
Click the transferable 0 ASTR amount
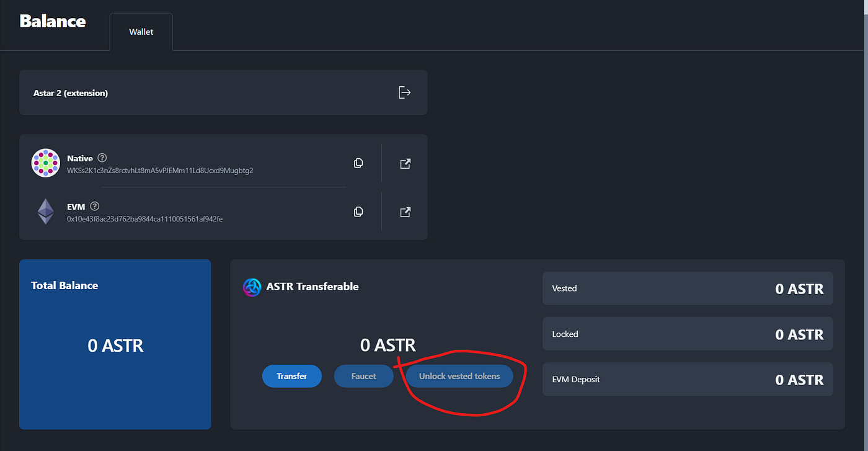[388, 345]
